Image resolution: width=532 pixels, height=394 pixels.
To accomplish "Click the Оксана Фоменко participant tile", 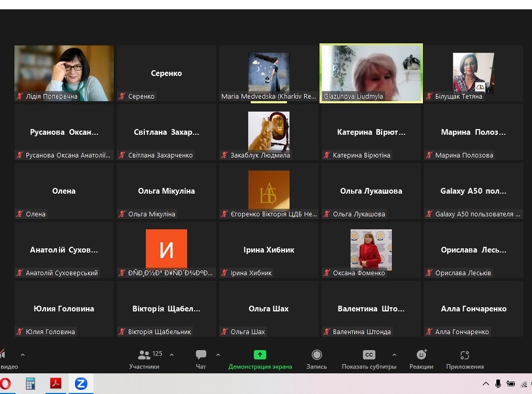I will pos(371,249).
